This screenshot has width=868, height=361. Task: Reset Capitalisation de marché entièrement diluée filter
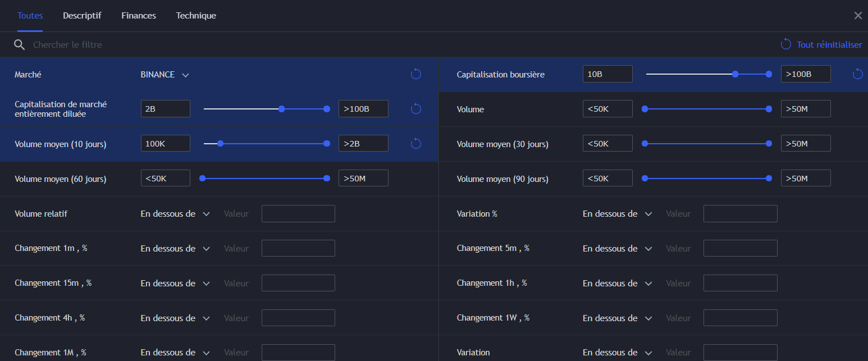pos(416,109)
